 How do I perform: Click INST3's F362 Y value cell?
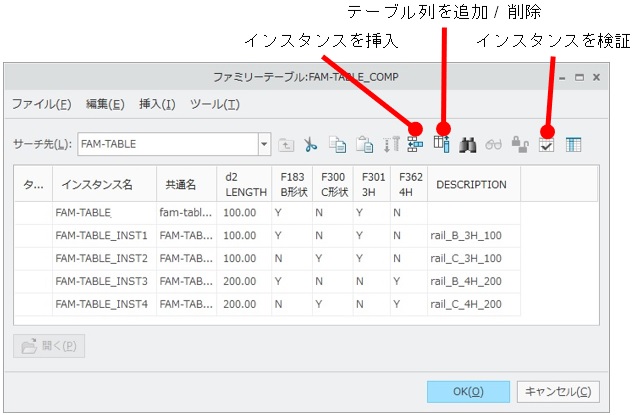[409, 281]
